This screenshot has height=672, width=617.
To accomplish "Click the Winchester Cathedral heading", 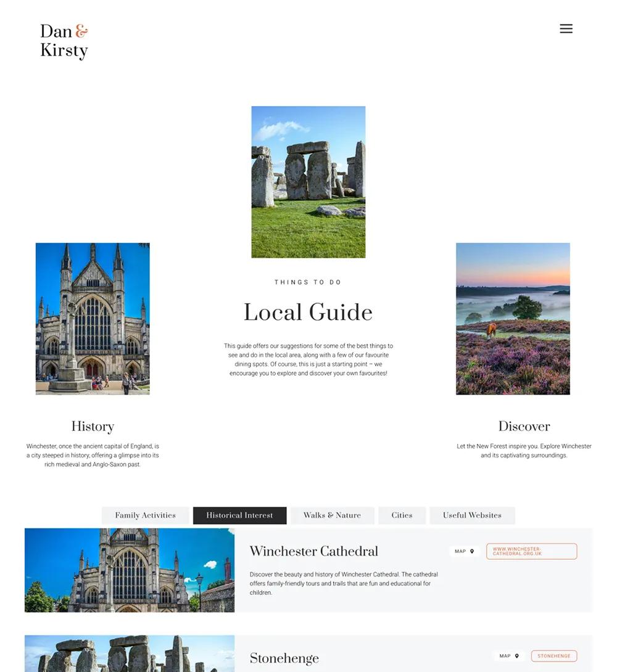I will click(313, 551).
